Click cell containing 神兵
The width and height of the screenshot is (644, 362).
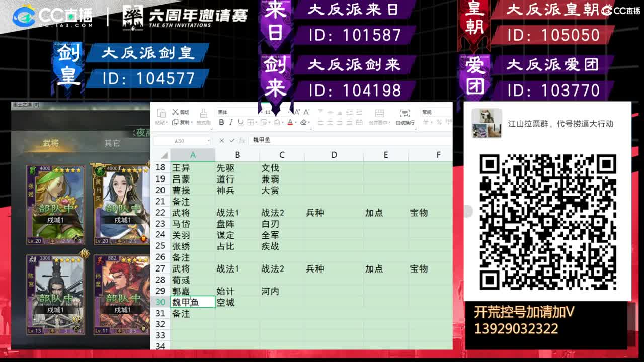click(237, 190)
